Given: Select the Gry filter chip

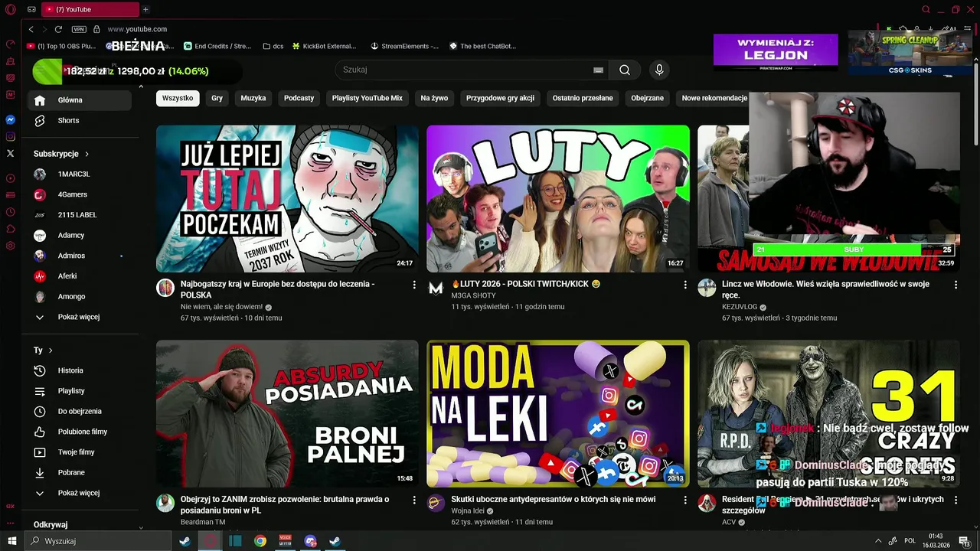Looking at the screenshot, I should click(x=217, y=98).
